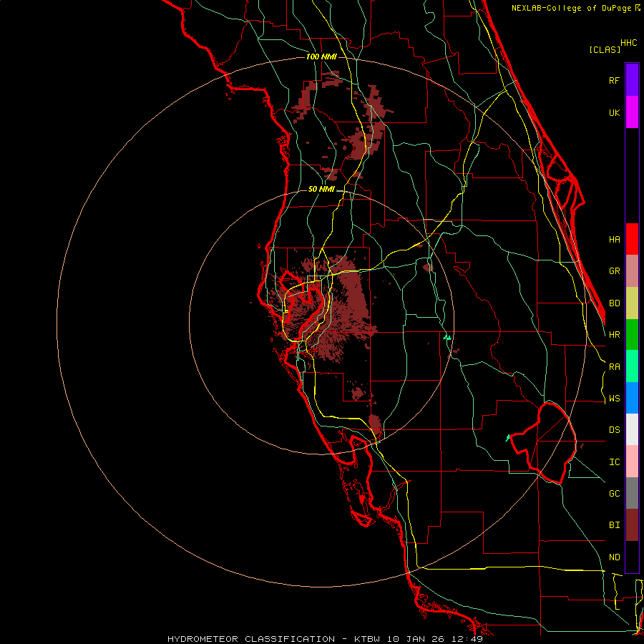644x644 pixels.
Task: Select the BD yellow legend block
Action: pos(632,303)
